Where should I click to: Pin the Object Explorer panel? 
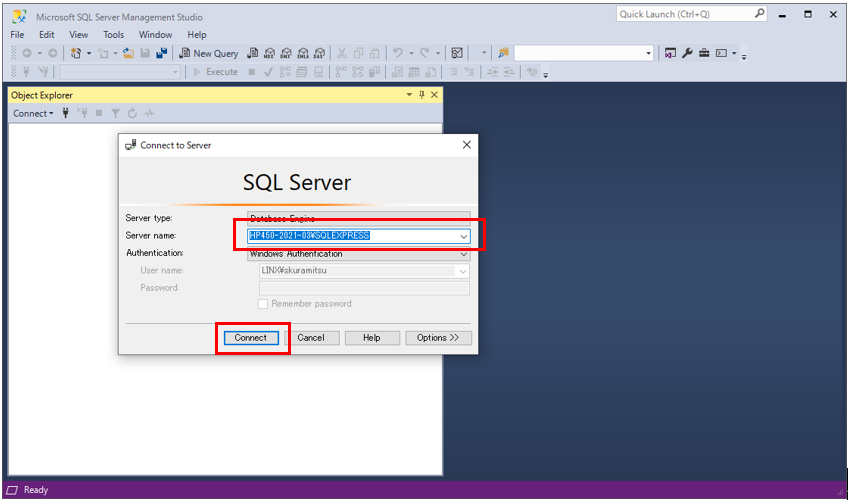pyautogui.click(x=421, y=95)
